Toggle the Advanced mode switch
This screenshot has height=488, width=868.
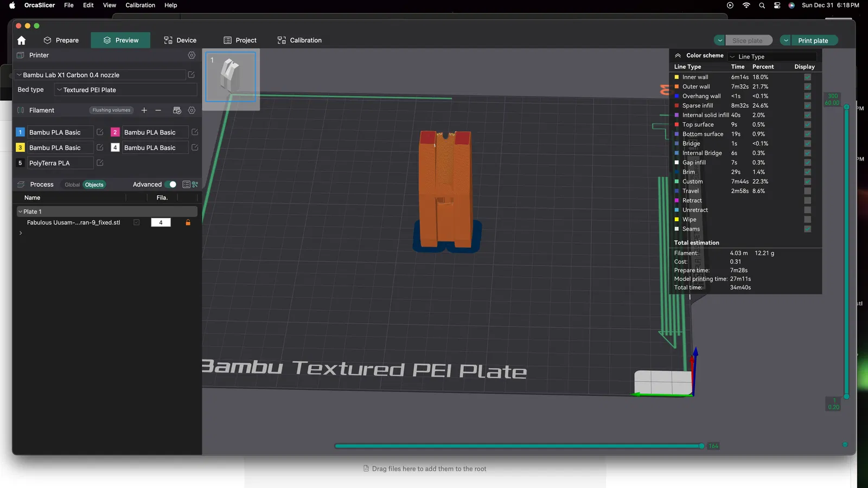click(170, 184)
